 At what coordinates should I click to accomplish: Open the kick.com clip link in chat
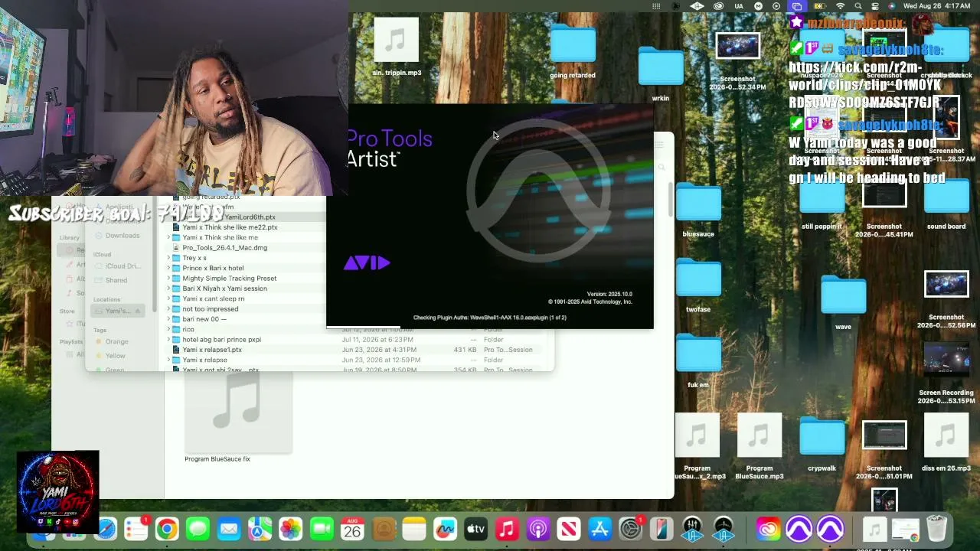pyautogui.click(x=864, y=85)
